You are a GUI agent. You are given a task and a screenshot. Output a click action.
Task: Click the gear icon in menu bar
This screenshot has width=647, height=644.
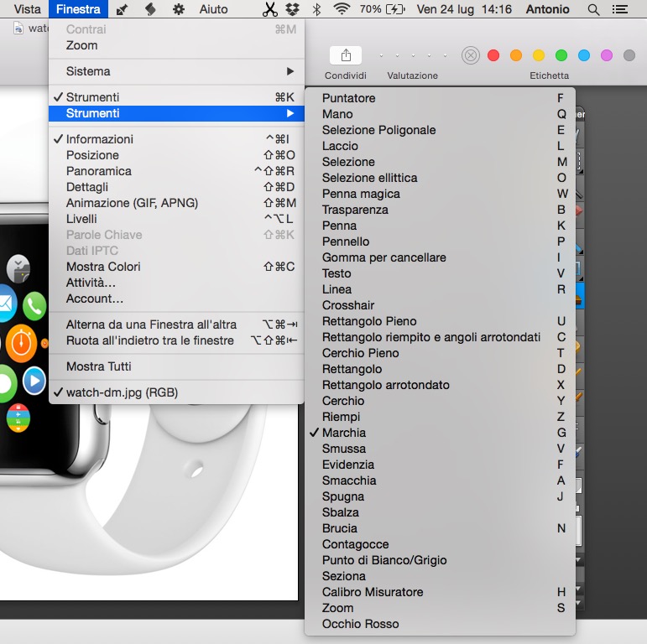pos(178,9)
